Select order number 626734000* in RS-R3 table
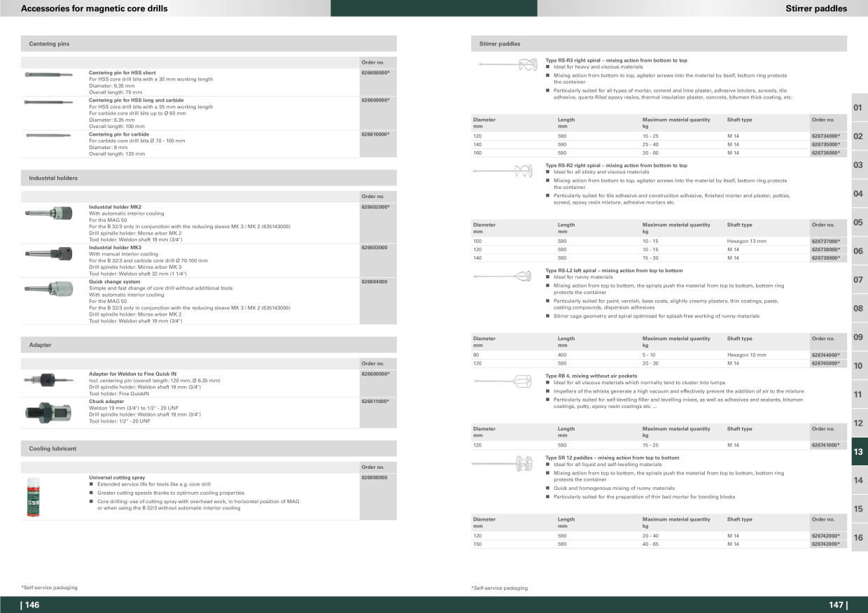The image size is (868, 613). 826,136
